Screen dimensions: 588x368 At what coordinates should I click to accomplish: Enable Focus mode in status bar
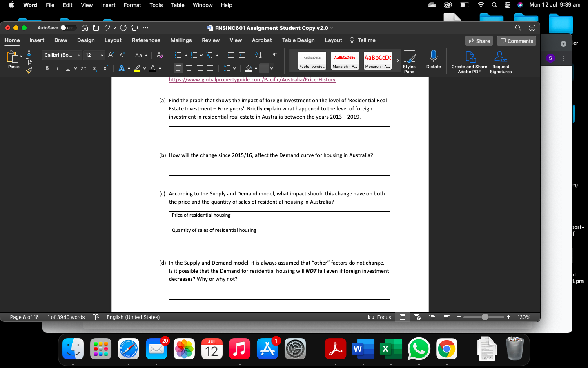tap(380, 317)
